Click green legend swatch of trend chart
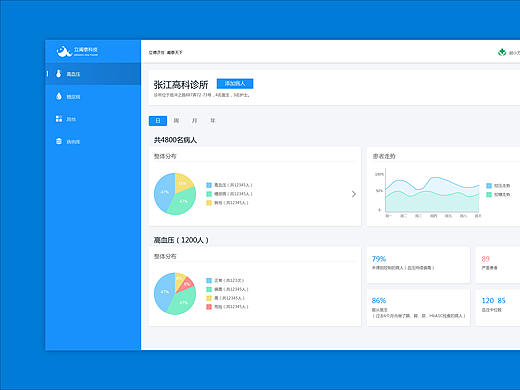The image size is (520, 390). (489, 194)
